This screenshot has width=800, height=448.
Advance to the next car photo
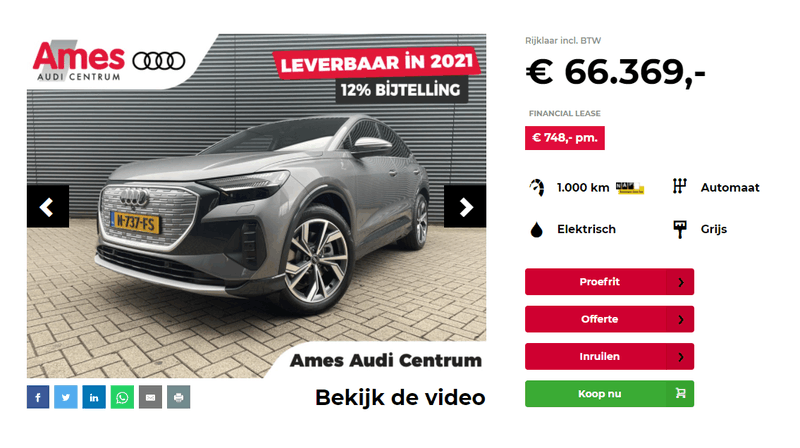pos(465,207)
